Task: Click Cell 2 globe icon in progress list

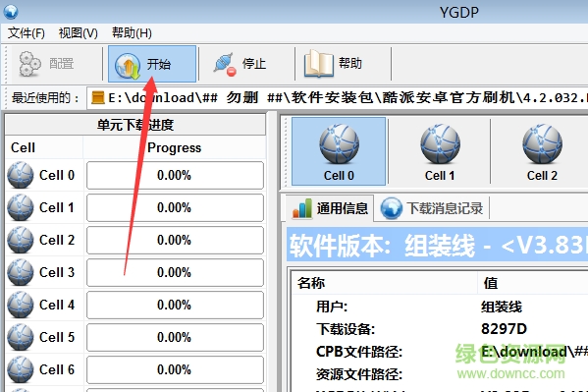Action: [x=21, y=240]
